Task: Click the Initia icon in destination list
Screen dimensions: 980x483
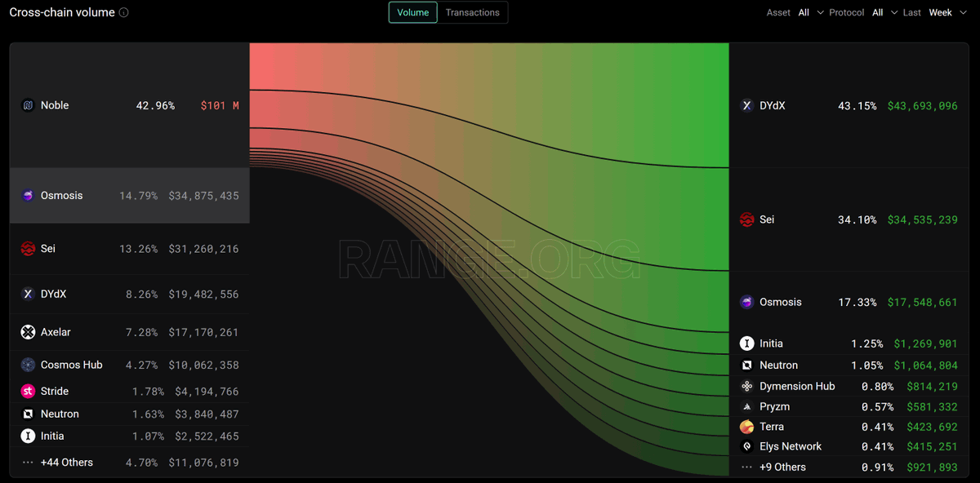Action: pos(746,343)
